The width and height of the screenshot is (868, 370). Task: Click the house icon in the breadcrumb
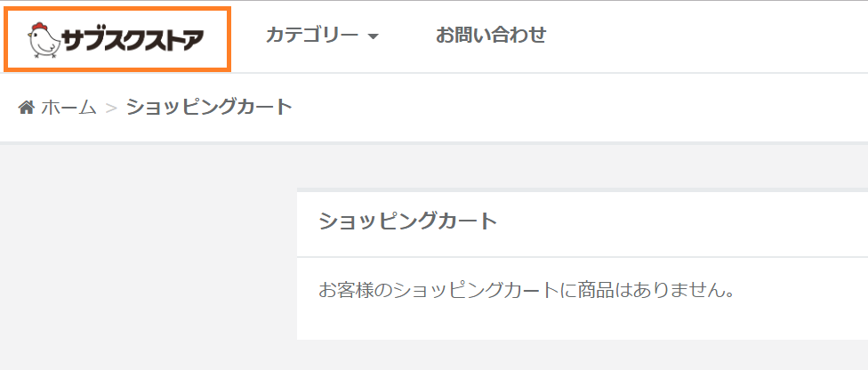pyautogui.click(x=26, y=108)
